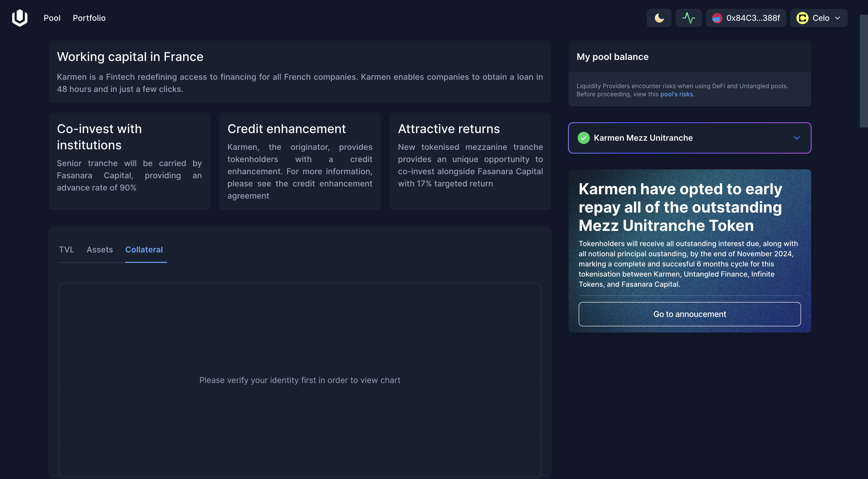Image resolution: width=868 pixels, height=479 pixels.
Task: Click the wallet avatar icon
Action: click(717, 18)
